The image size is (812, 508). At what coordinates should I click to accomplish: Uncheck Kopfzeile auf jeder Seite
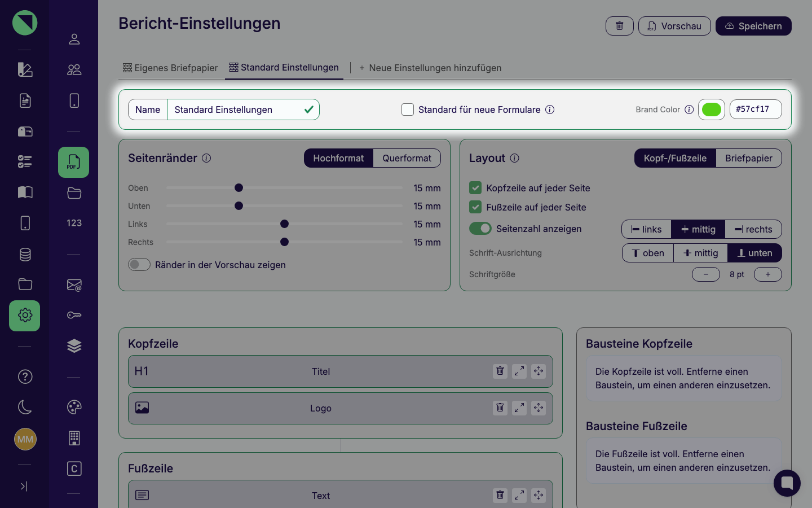475,188
